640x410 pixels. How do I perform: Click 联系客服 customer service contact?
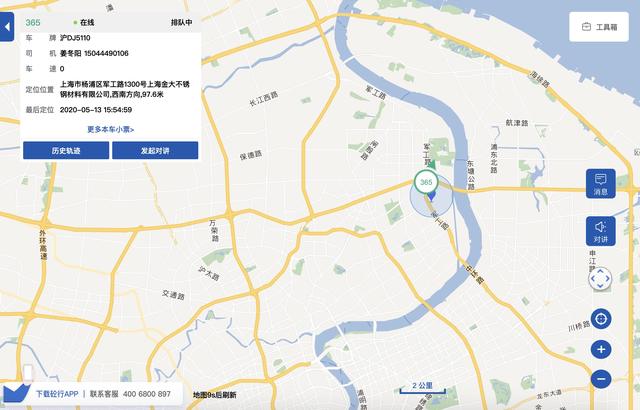pos(104,394)
